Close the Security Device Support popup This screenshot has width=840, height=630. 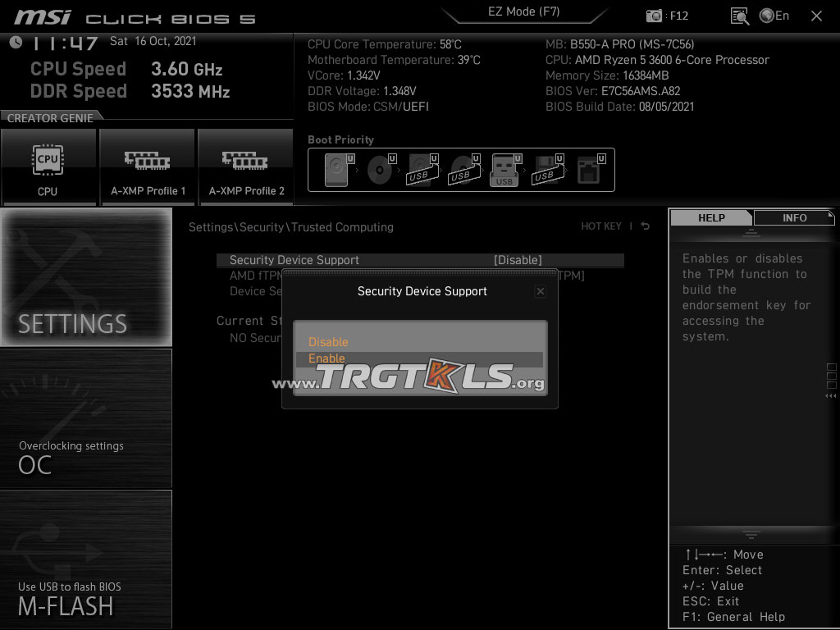click(x=540, y=291)
